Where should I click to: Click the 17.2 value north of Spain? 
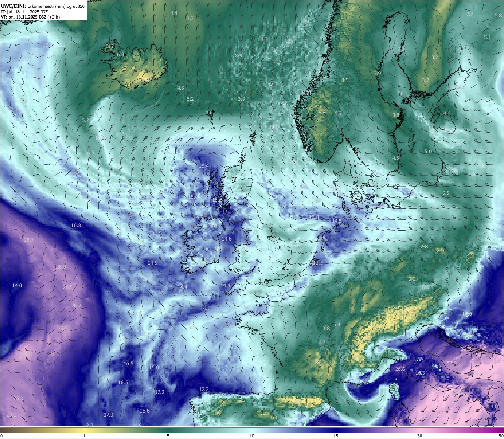(204, 389)
